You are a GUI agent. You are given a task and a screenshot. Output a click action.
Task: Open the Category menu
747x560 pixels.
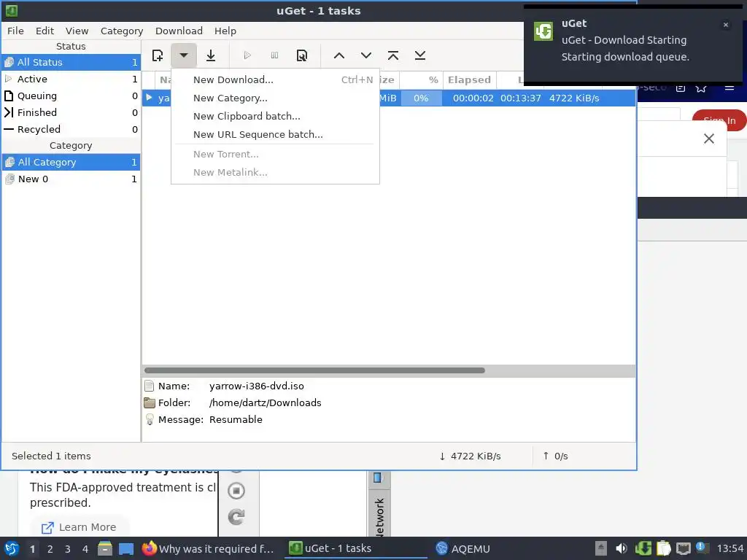[122, 31]
